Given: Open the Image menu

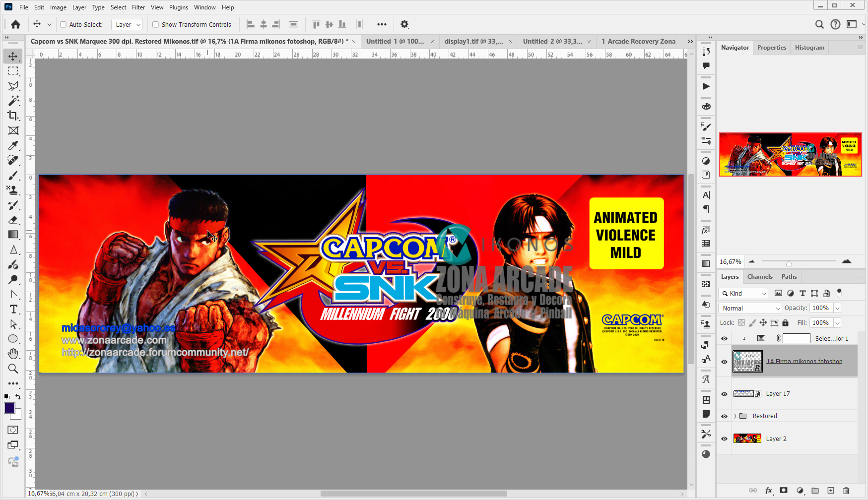Looking at the screenshot, I should tap(58, 7).
